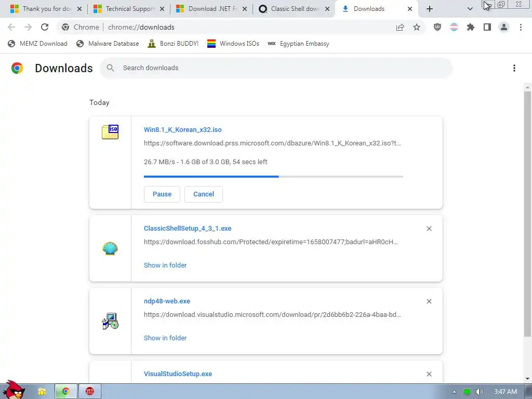
Task: Click the ndp48-web installer file icon
Action: pyautogui.click(x=110, y=321)
